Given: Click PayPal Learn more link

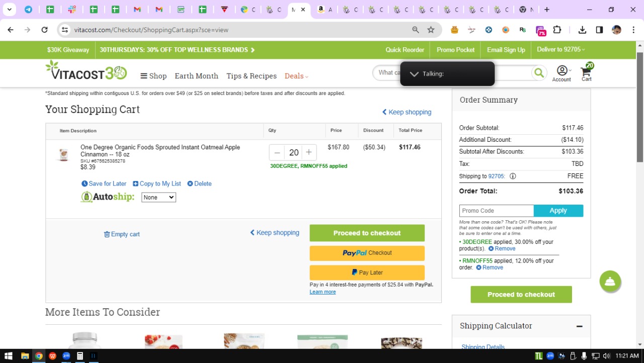Looking at the screenshot, I should click(x=323, y=292).
